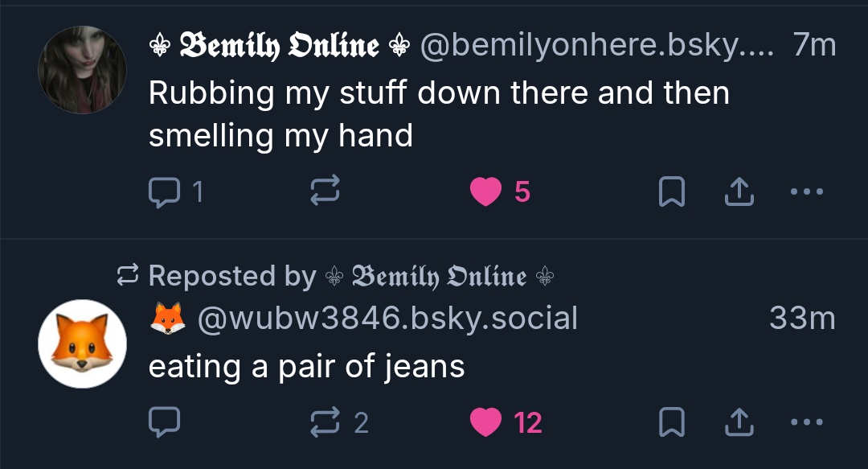This screenshot has width=868, height=469.
Task: Unlike the post with 12 likes
Action: pos(486,422)
